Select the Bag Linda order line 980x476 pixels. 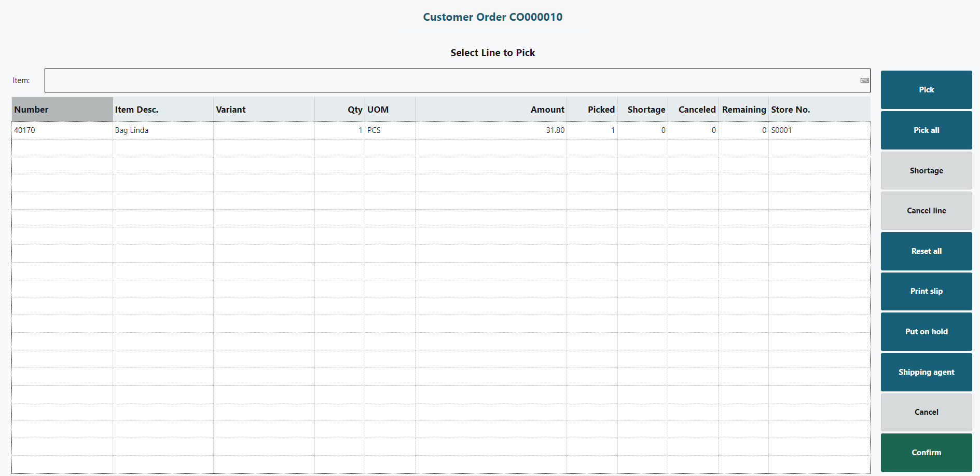pos(132,130)
